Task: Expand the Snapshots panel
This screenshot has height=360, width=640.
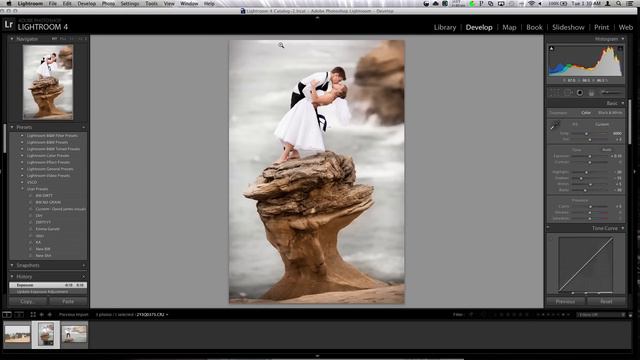Action: click(12, 265)
